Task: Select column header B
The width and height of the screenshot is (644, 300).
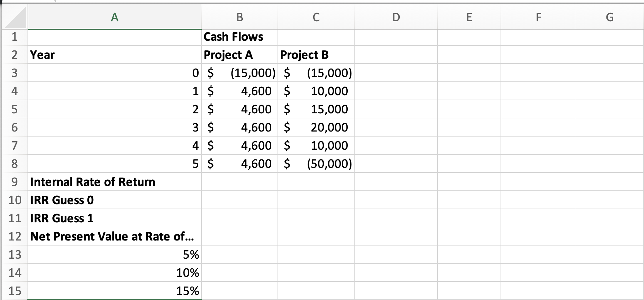Action: [240, 17]
